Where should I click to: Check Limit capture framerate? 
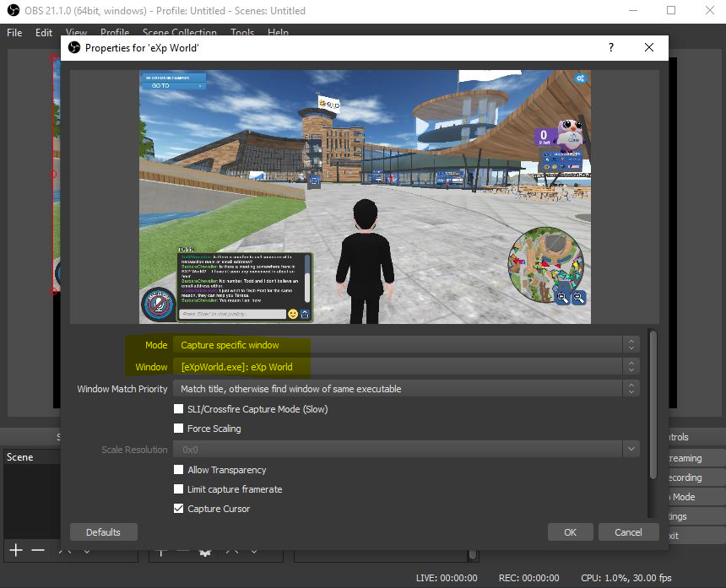(x=178, y=488)
